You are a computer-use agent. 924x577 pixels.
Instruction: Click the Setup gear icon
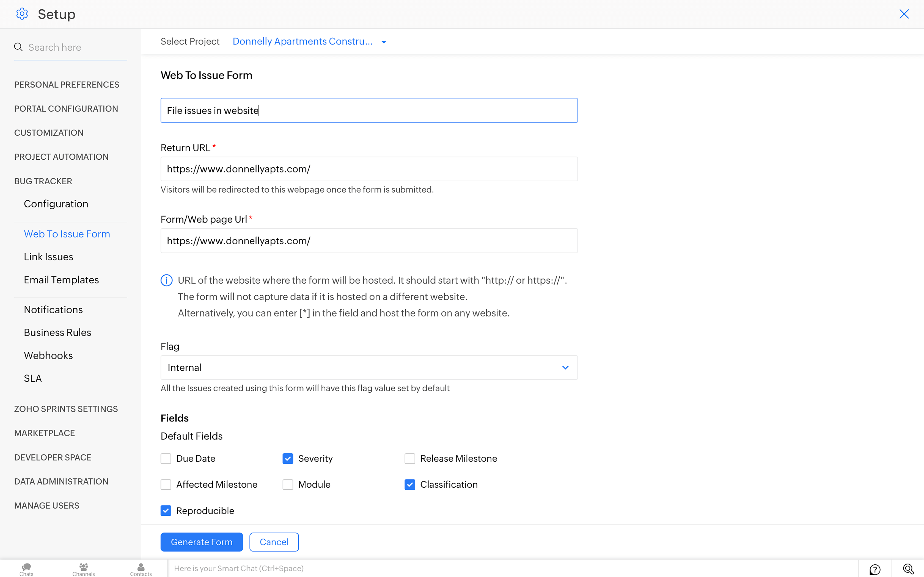[22, 14]
